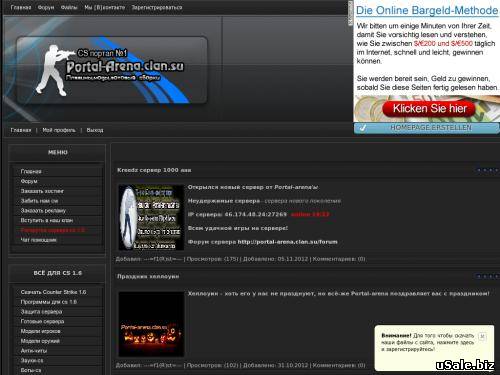Open Мой профиль link below the banner
This screenshot has width=500, height=375.
tap(59, 130)
